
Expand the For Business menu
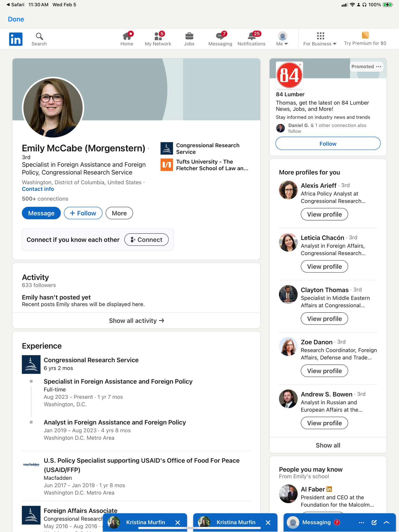(x=320, y=39)
